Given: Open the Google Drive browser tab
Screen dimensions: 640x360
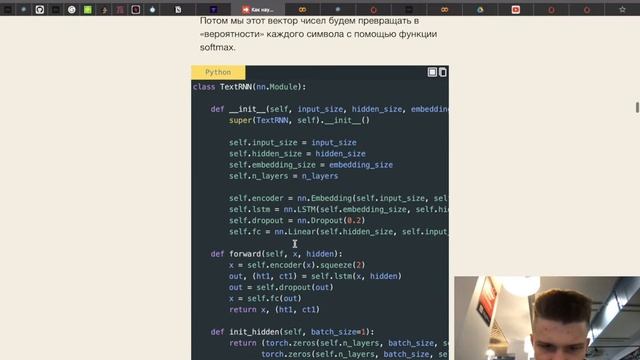Looking at the screenshot, I should [x=480, y=9].
